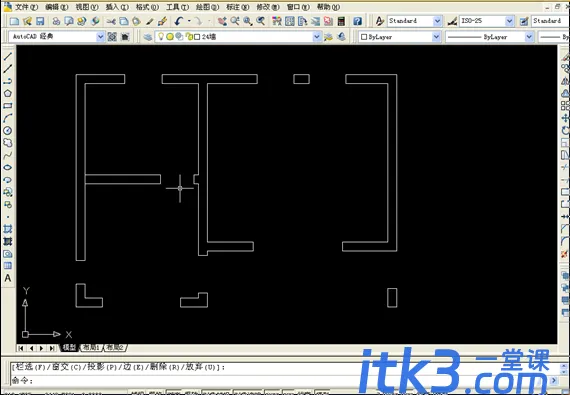
Task: Click the Open file icon
Action: pyautogui.click(x=27, y=21)
